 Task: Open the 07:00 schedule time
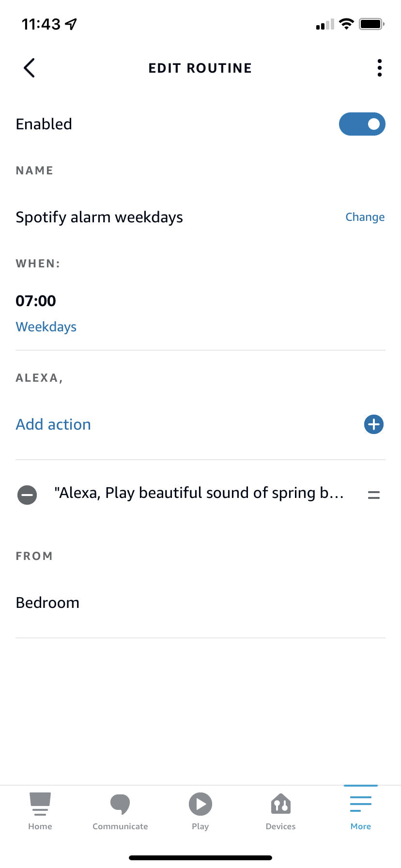36,301
